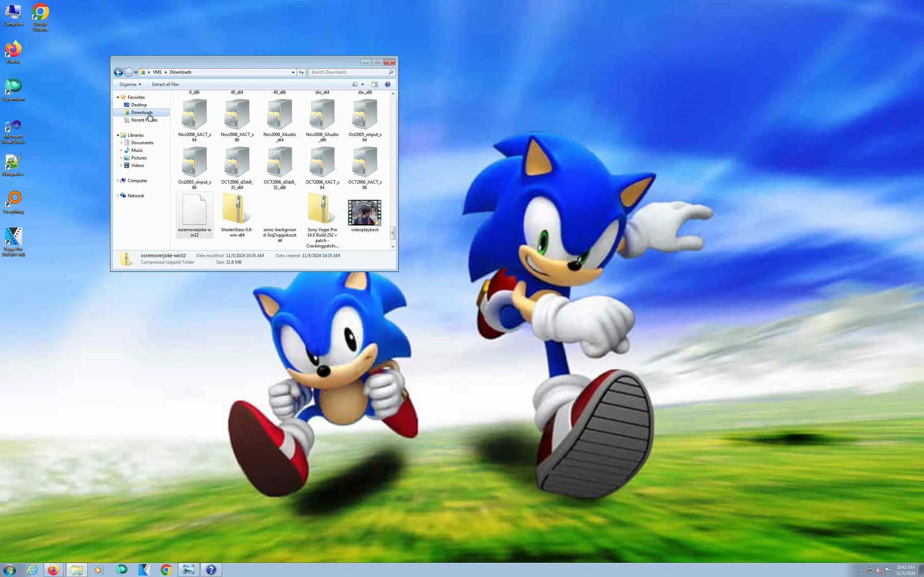Select the Nov2008_XACT_x64 cabinet file

pos(194,114)
